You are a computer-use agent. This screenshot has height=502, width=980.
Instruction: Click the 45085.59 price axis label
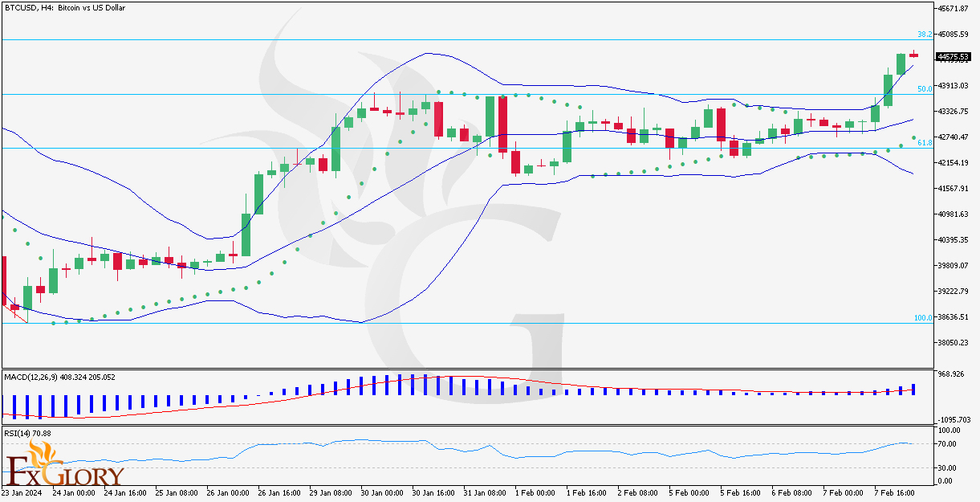coord(953,35)
